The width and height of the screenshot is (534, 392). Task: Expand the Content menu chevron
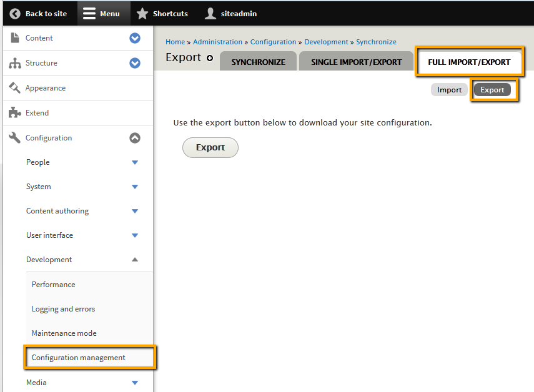135,38
